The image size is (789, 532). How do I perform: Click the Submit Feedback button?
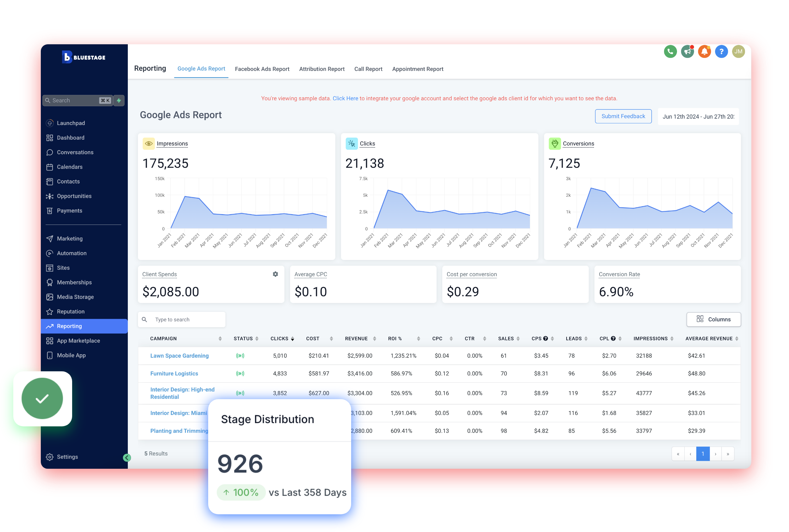click(623, 116)
